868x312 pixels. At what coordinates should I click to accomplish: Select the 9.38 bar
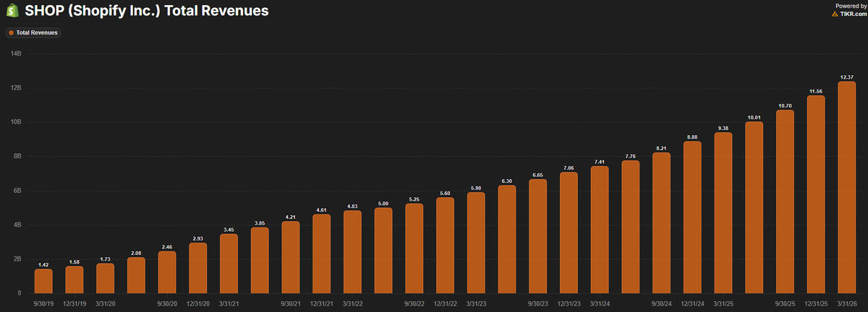tap(723, 213)
